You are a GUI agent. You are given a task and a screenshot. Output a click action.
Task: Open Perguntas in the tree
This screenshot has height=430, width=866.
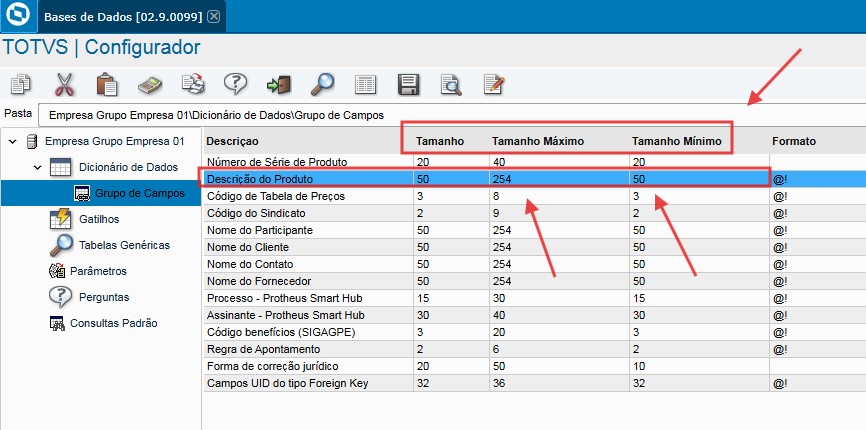click(104, 296)
